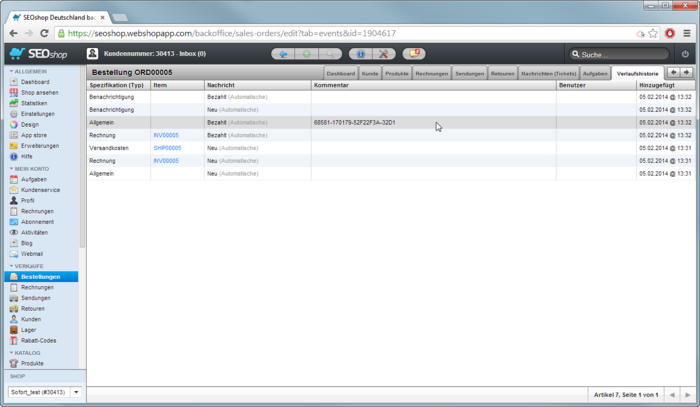Bookmark this page with star icon
This screenshot has width=700, height=407.
653,33
